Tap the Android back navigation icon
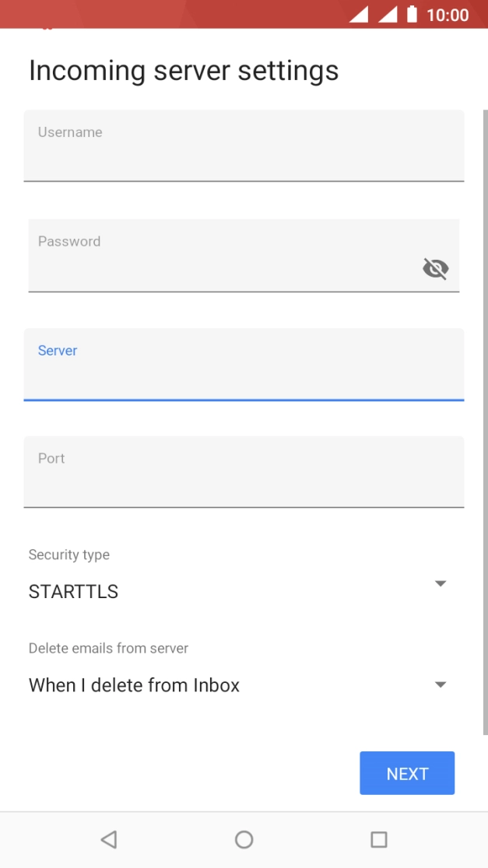Image resolution: width=488 pixels, height=868 pixels. click(109, 839)
